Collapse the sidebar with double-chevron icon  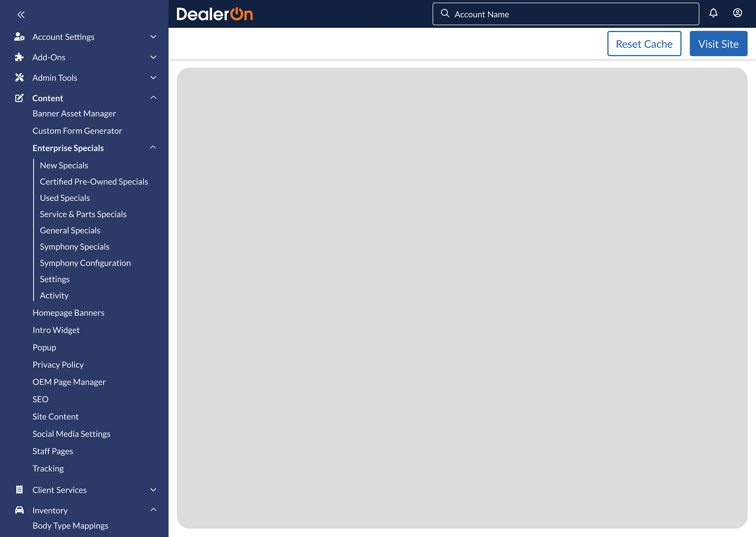pos(21,15)
